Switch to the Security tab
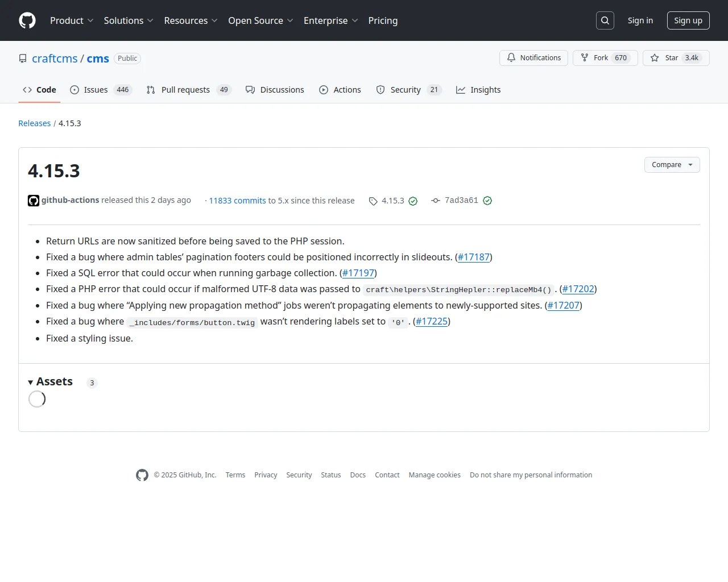 pyautogui.click(x=409, y=90)
